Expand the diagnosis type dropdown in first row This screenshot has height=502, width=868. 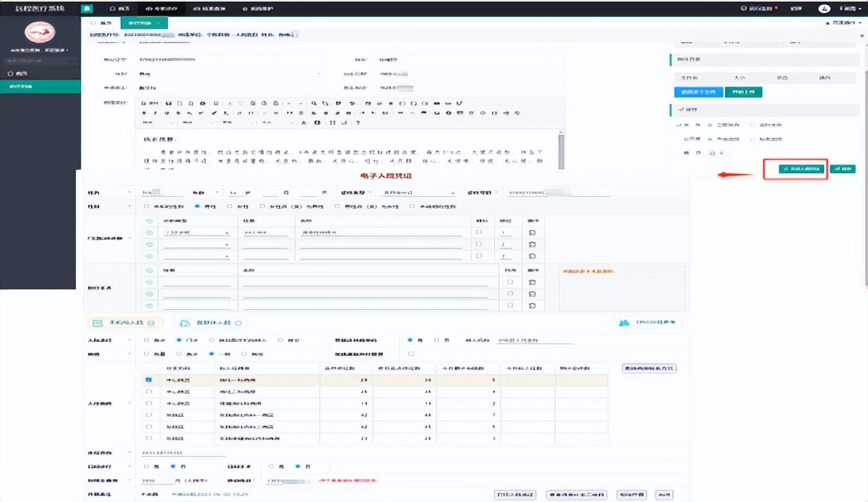(x=196, y=233)
